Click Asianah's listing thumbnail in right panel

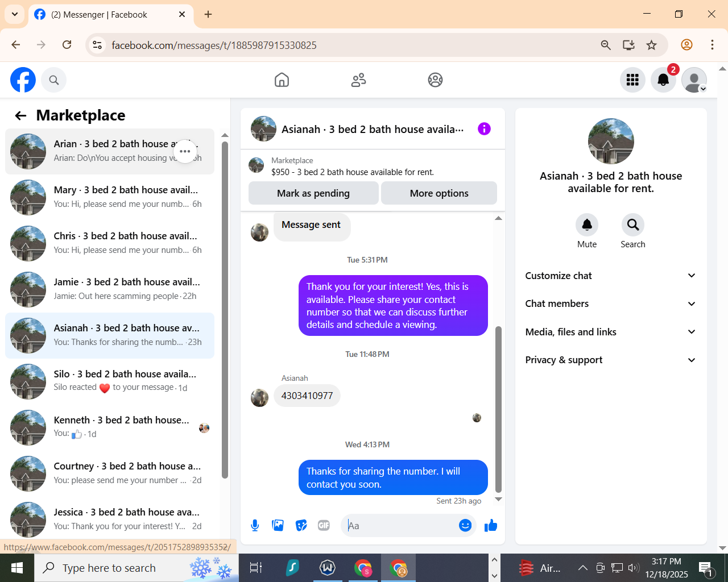coord(611,142)
